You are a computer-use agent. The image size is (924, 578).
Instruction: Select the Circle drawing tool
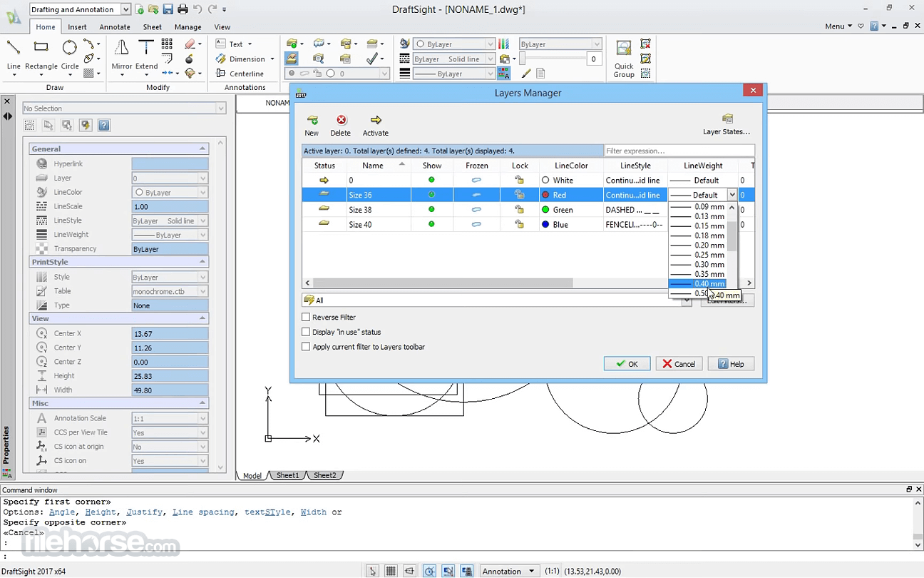[70, 56]
